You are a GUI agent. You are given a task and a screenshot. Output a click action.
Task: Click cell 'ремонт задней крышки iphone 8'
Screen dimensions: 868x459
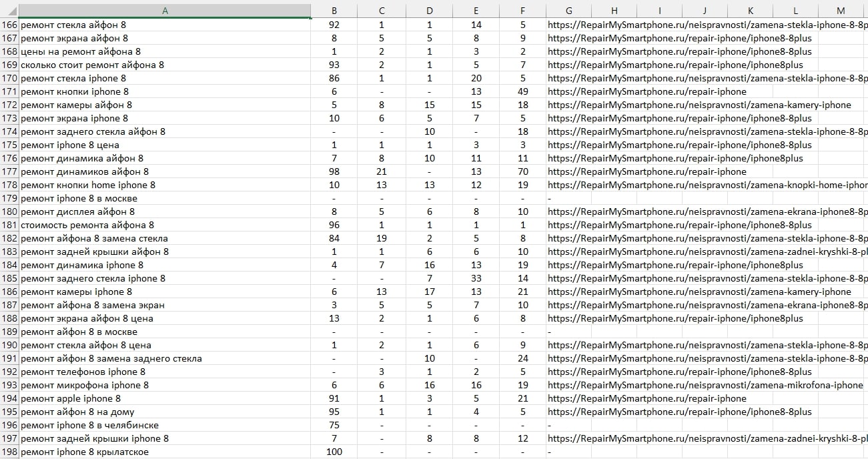[165, 438]
